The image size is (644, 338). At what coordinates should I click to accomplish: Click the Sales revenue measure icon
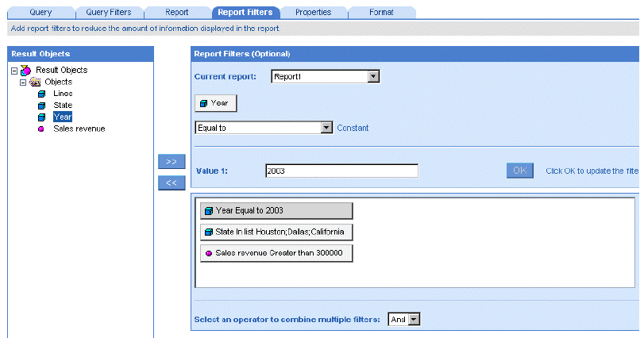click(41, 129)
